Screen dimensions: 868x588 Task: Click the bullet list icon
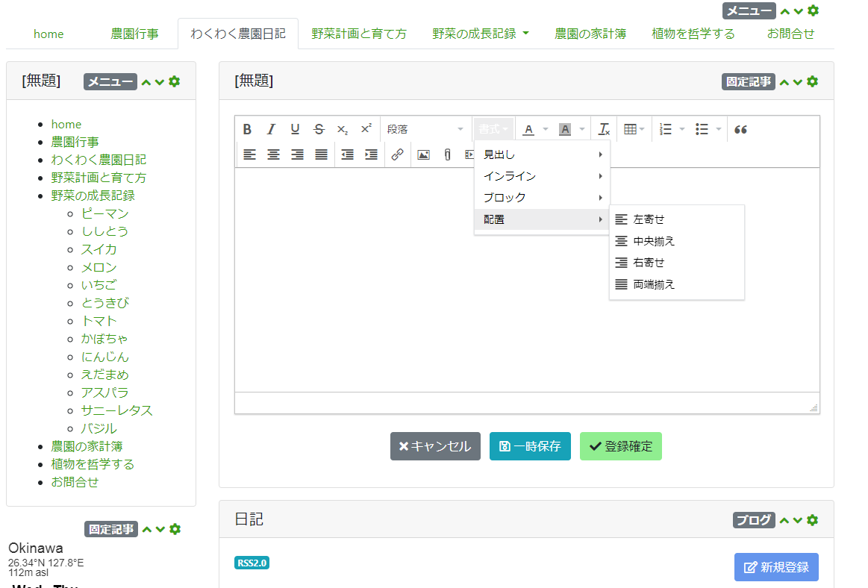702,129
